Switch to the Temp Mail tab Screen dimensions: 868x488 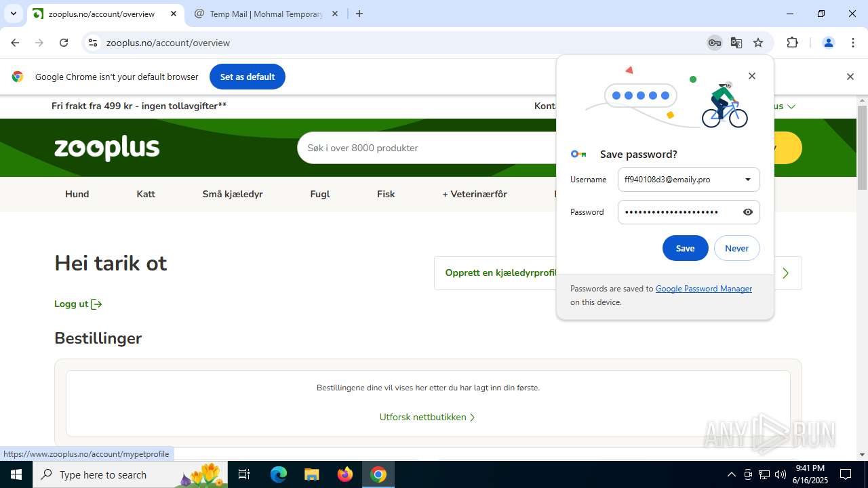(x=266, y=14)
